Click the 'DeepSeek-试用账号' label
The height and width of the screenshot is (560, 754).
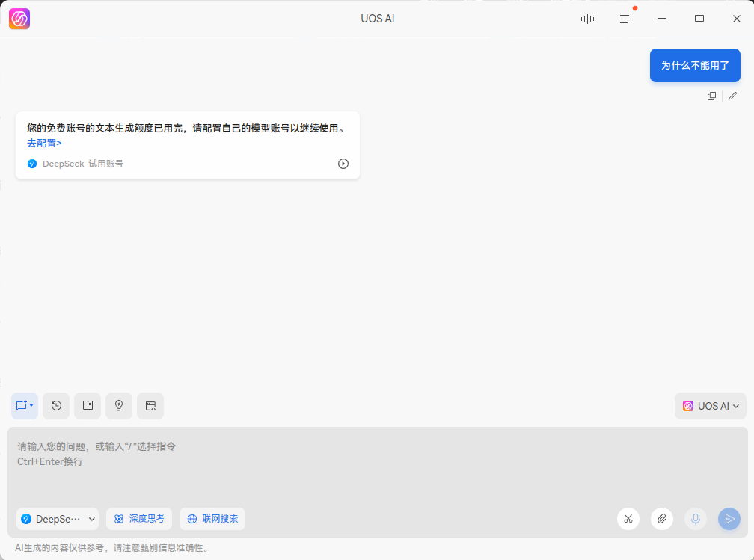(x=83, y=164)
